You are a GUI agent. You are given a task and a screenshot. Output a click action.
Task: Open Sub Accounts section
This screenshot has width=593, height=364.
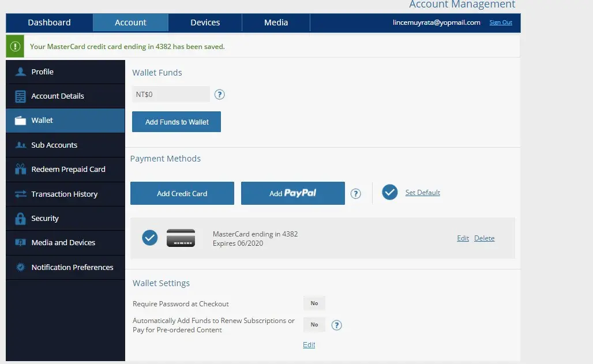click(65, 145)
